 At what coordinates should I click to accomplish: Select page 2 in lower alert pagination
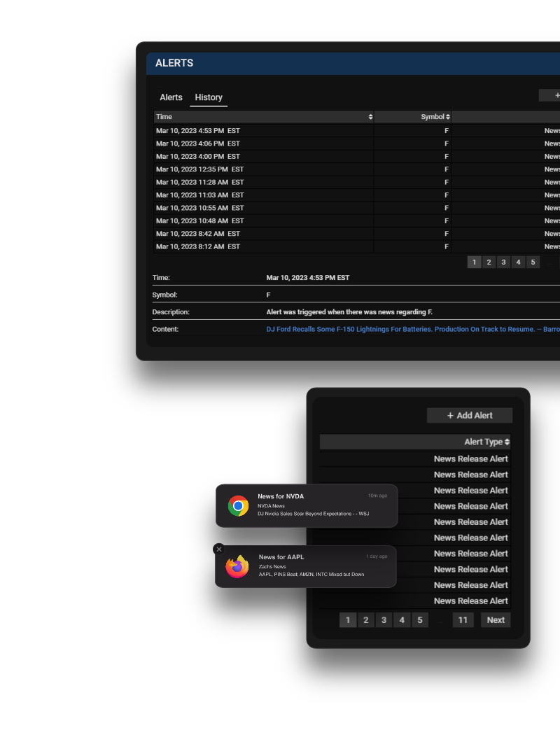pos(365,620)
